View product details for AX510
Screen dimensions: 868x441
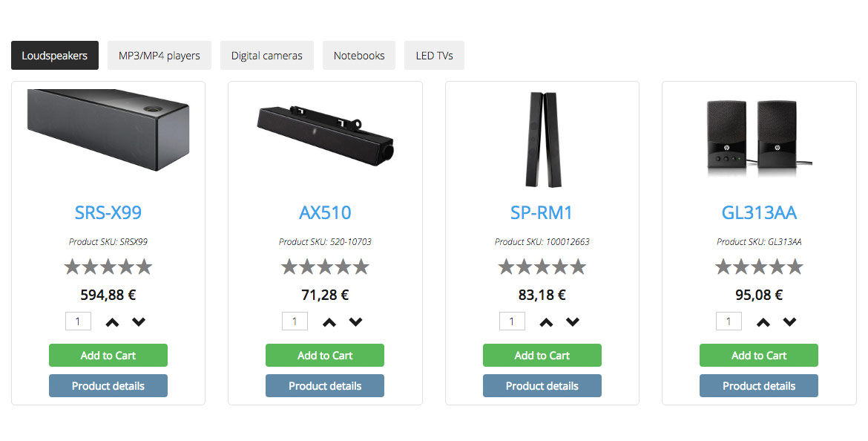point(325,386)
